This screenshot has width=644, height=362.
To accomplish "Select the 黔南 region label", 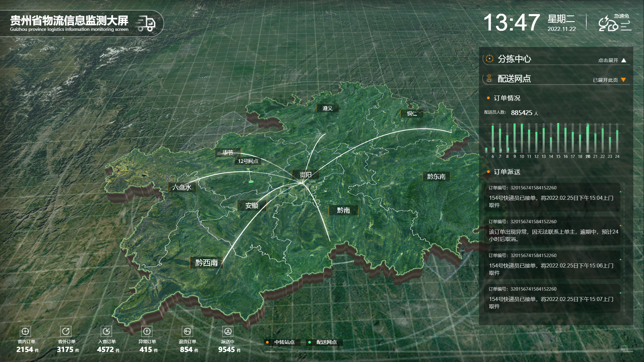I will click(x=343, y=210).
